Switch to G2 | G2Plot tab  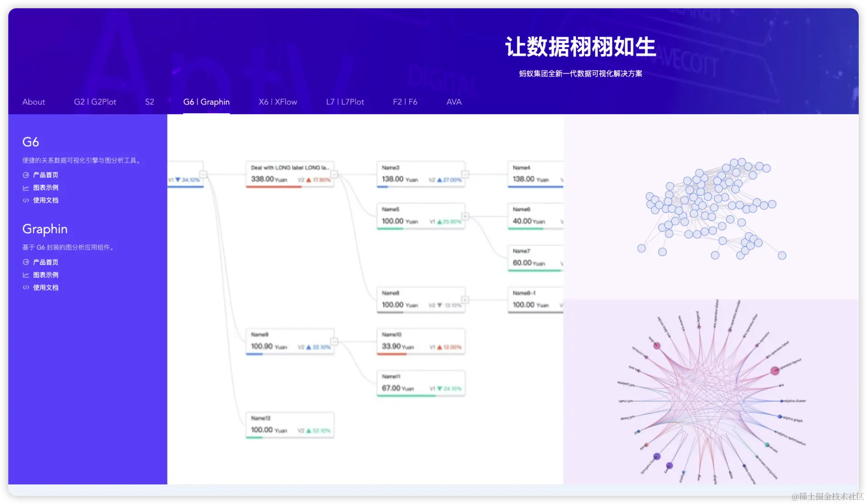click(95, 102)
